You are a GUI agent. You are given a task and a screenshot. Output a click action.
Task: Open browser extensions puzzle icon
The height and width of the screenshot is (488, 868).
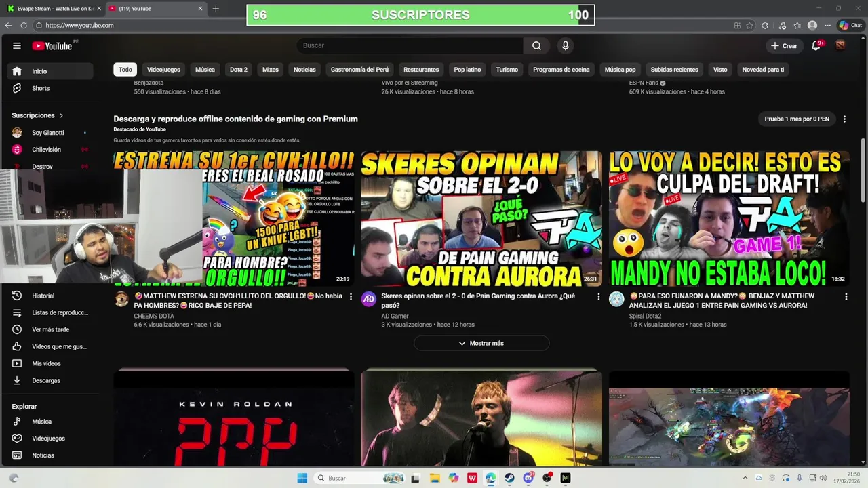click(765, 25)
